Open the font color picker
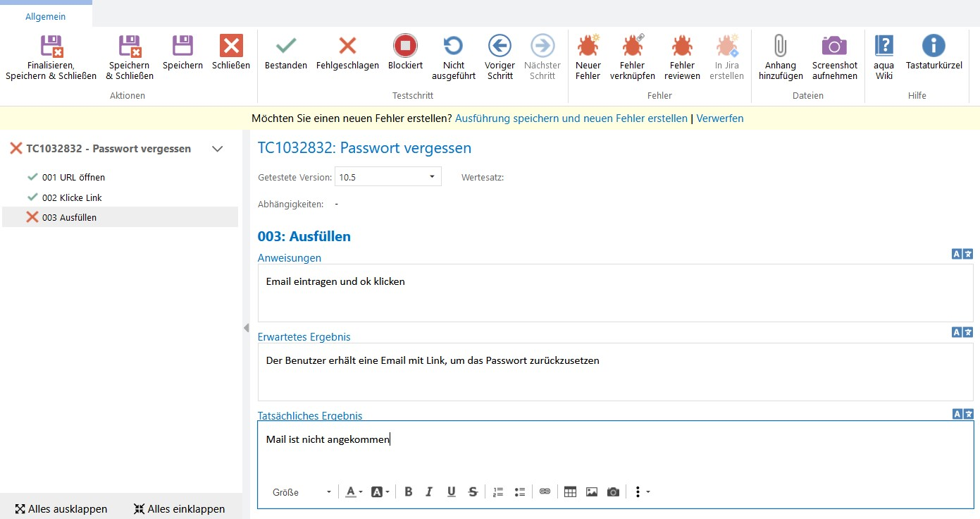Viewport: 980px width, 519px height. (354, 492)
